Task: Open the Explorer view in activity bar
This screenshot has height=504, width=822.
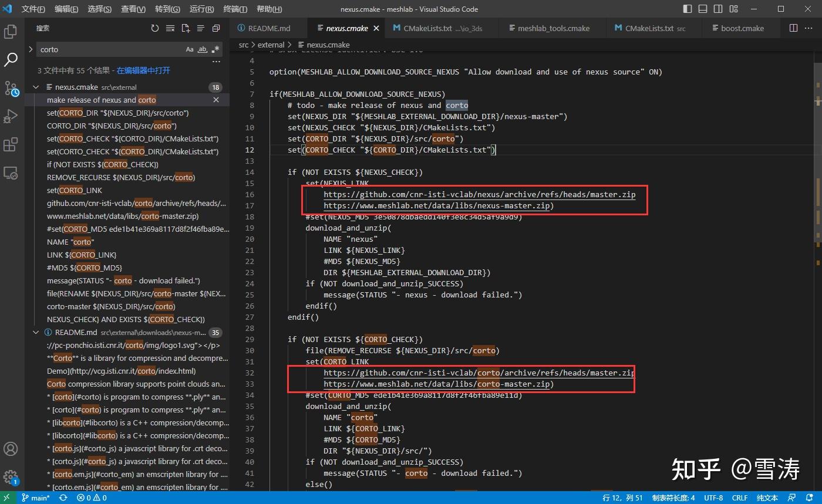Action: pyautogui.click(x=11, y=32)
